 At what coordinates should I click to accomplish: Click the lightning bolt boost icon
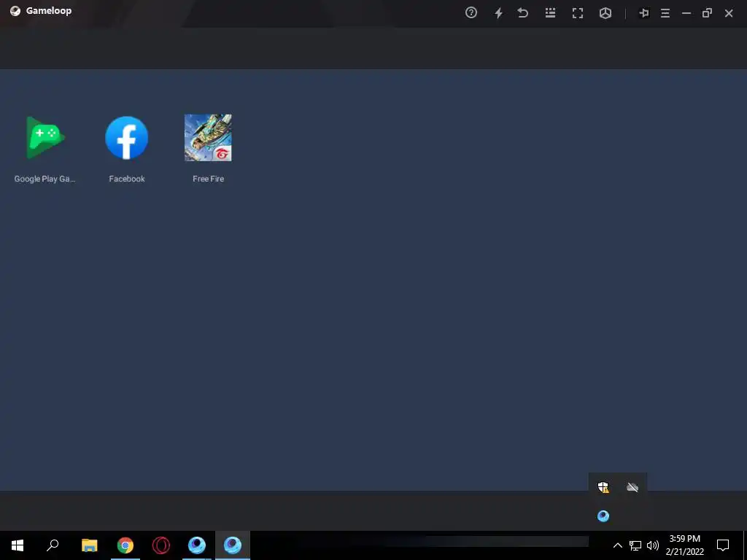pos(499,13)
